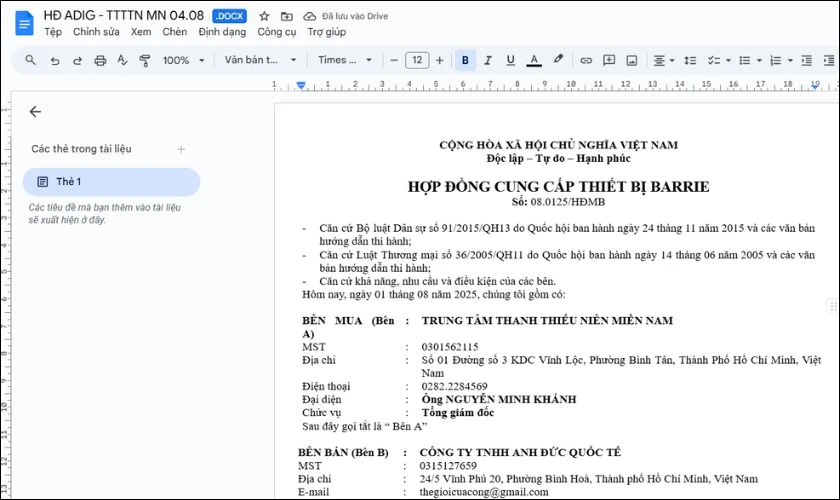This screenshot has width=840, height=500.
Task: Click the heading HỢP ĐỒNG CUNG CẤP THIẾT BỊ BARRIE
Action: (558, 186)
